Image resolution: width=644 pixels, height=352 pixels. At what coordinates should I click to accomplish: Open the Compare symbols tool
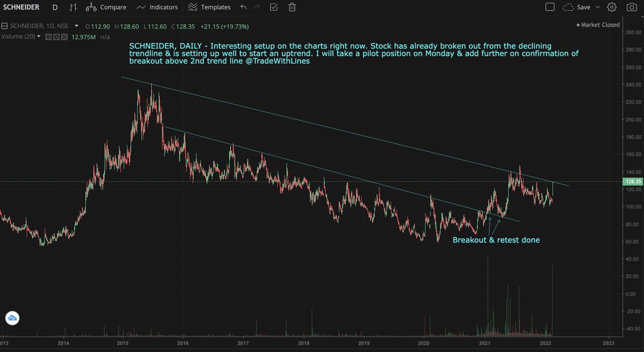pyautogui.click(x=106, y=8)
